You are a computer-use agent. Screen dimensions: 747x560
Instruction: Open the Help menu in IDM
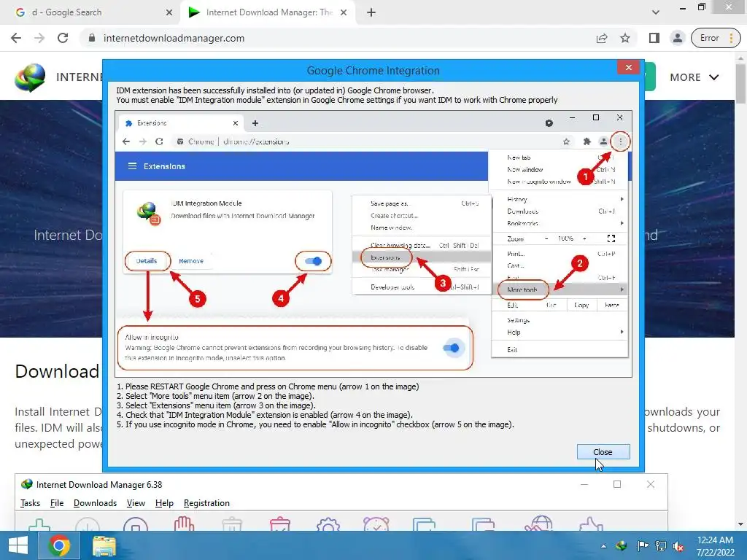click(x=164, y=503)
